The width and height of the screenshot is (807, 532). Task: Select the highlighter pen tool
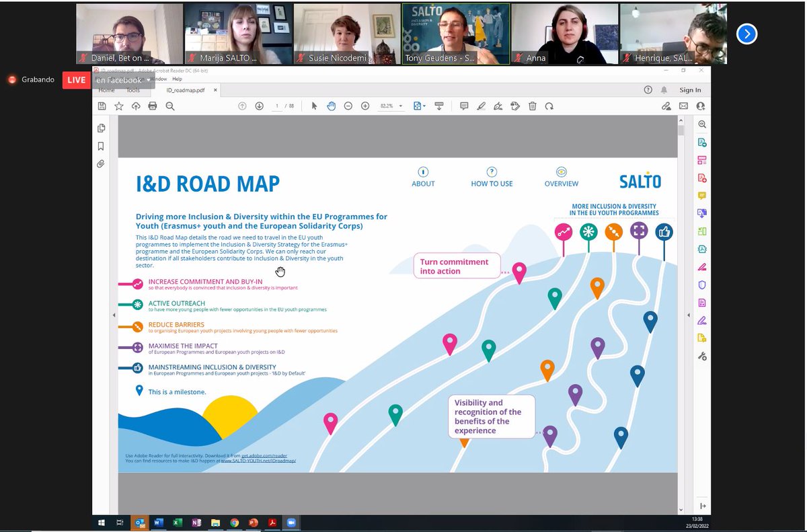click(x=481, y=106)
